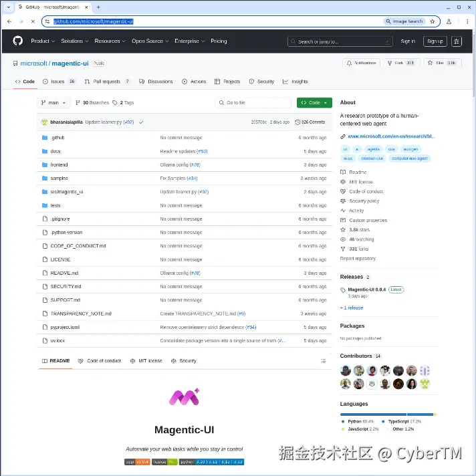Viewport: 476px width, 476px height.
Task: Star the magentic-ui repository
Action: 443,63
